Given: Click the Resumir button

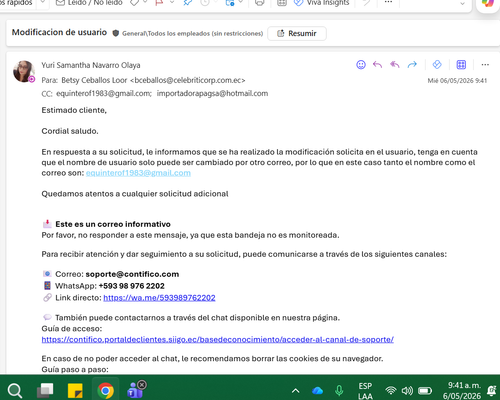Looking at the screenshot, I should click(297, 33).
